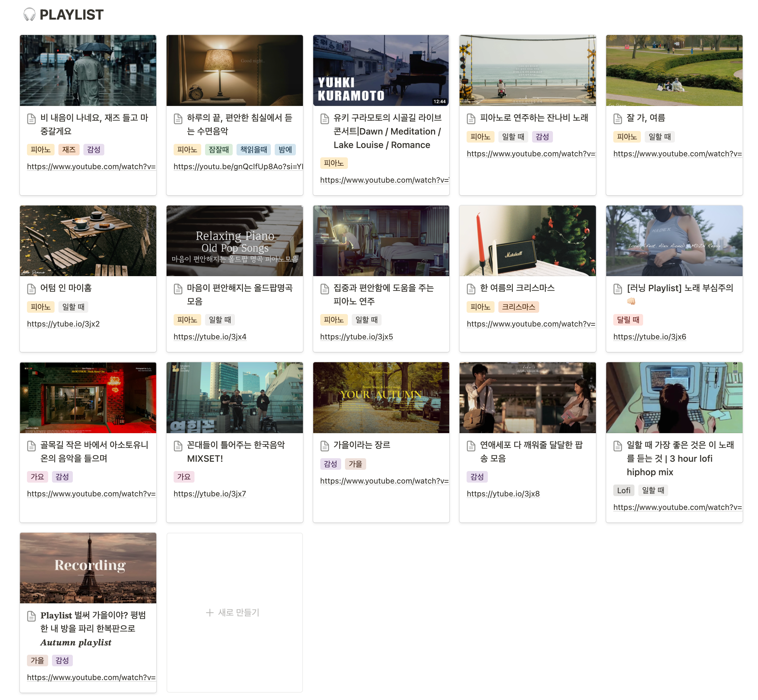The height and width of the screenshot is (700, 758).
Task: Open the Yuhki Kuramoto piano thumbnail
Action: (x=381, y=70)
